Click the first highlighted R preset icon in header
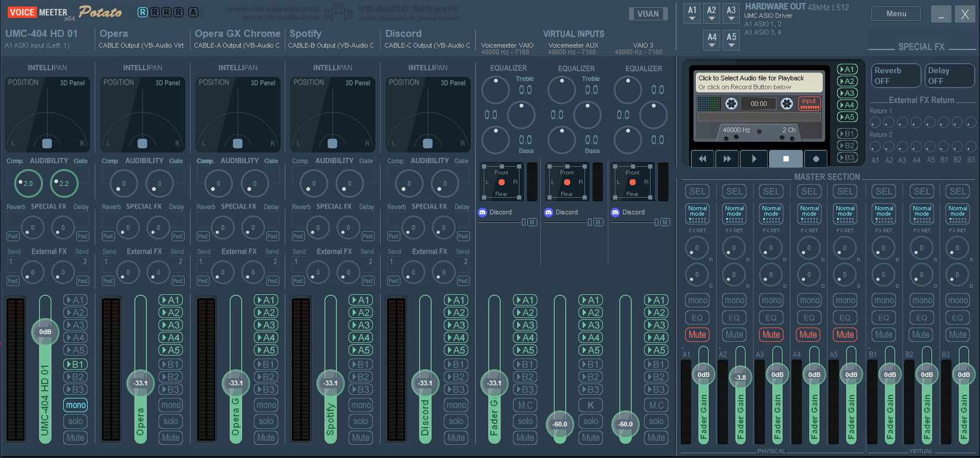This screenshot has width=980, height=458. pyautogui.click(x=142, y=12)
